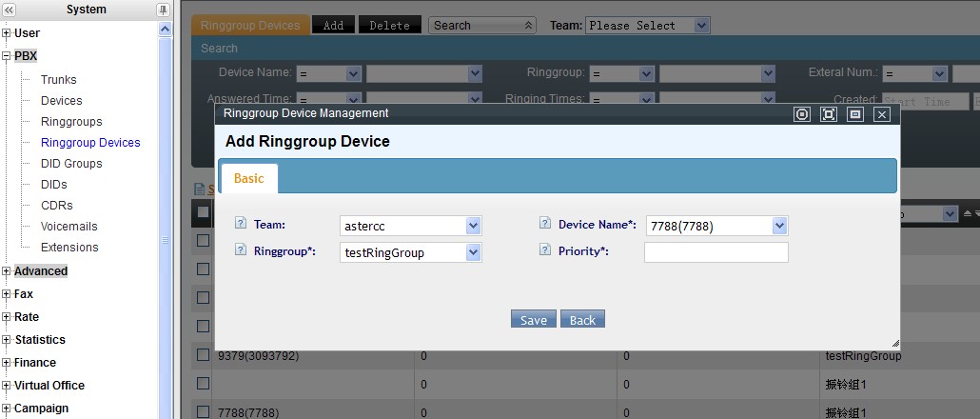The width and height of the screenshot is (980, 419).
Task: Click the dialog fullscreen expand icon
Action: (828, 114)
